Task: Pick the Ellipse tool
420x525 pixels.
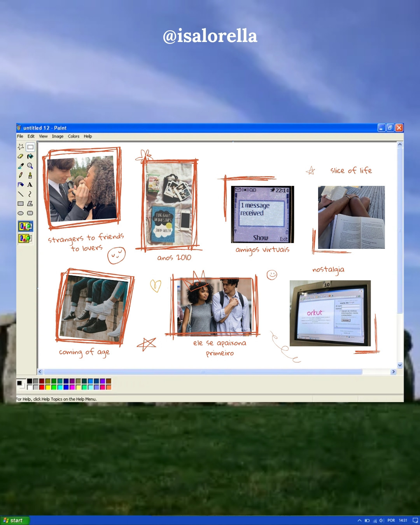Action: pos(21,213)
